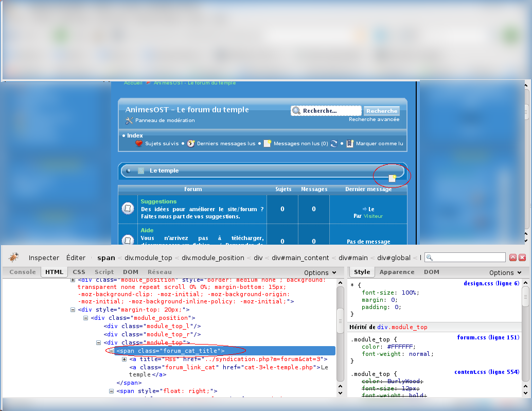532x411 pixels.
Task: Open the Style panel Options dropdown
Action: click(x=505, y=272)
